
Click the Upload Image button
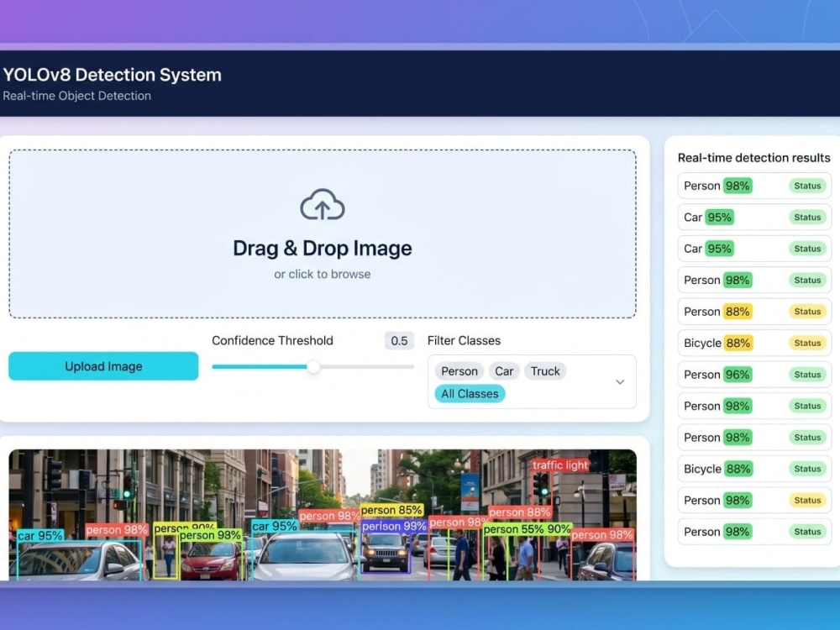click(103, 366)
